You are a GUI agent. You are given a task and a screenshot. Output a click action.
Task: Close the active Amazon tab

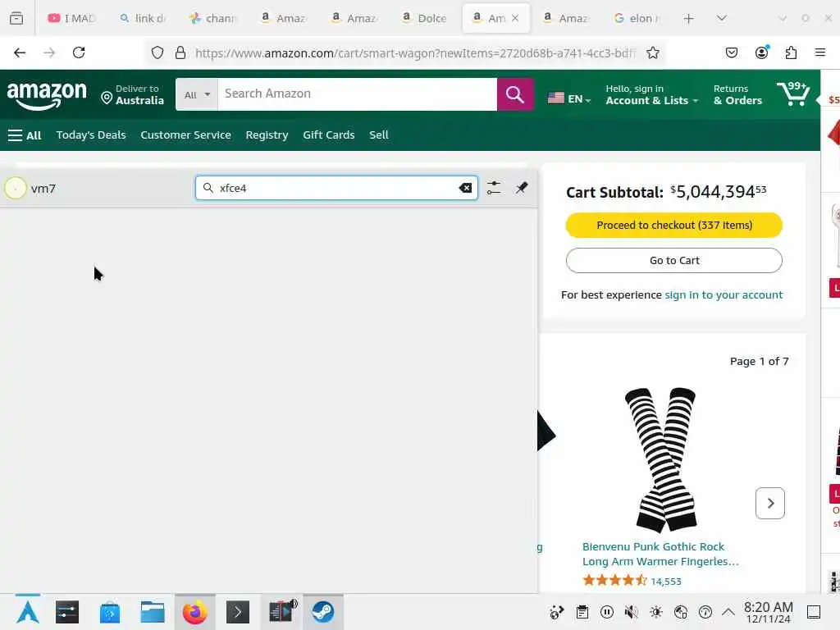(x=515, y=18)
